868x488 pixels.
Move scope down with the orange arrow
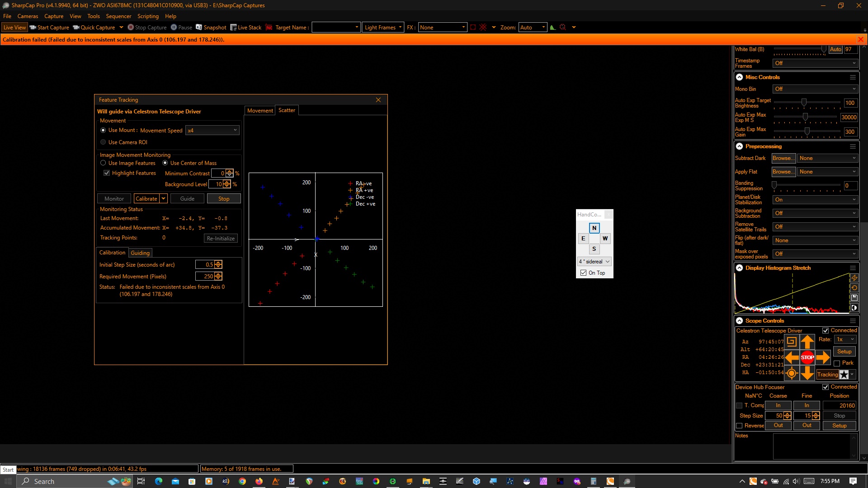807,373
